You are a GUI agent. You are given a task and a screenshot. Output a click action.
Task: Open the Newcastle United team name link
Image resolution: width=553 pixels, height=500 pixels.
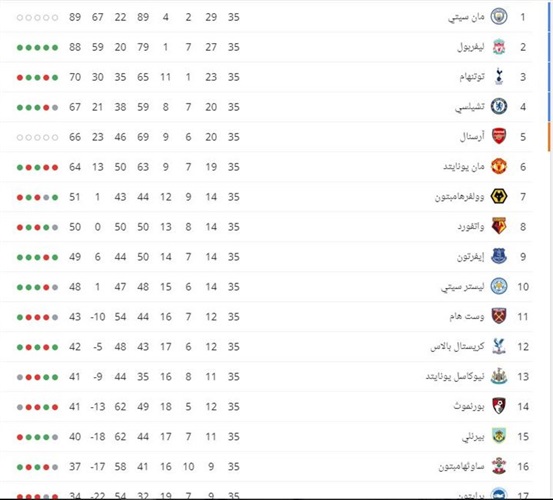(x=455, y=377)
